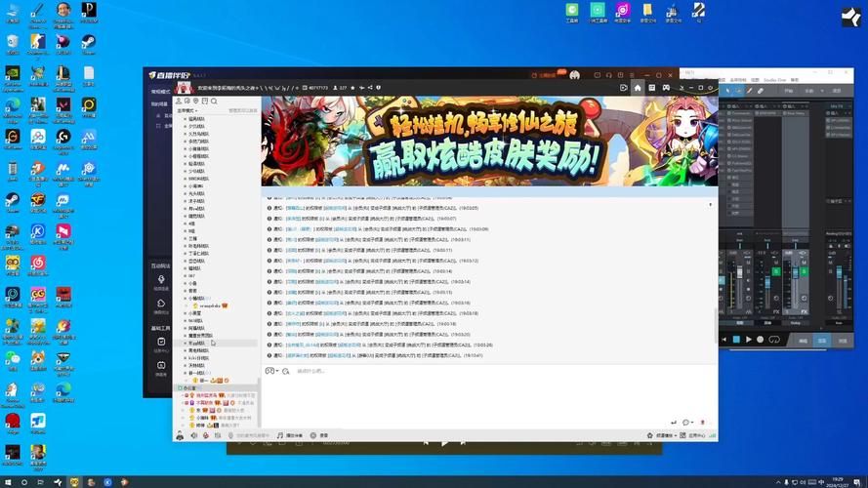Open the hamburger menu in 直播伴侣 title bar
This screenshot has width=868, height=488.
tap(632, 75)
